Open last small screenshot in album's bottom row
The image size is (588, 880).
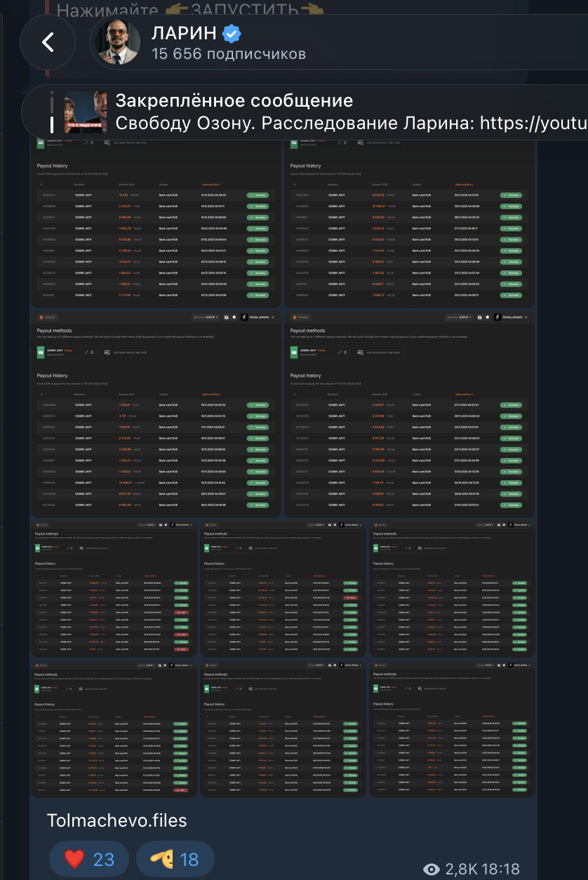[x=452, y=729]
